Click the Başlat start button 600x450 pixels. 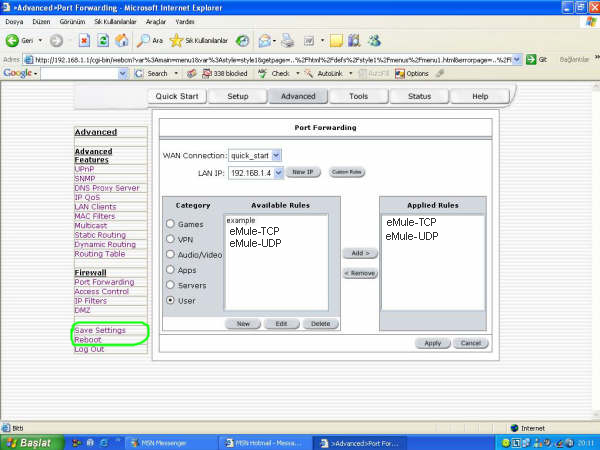[x=31, y=443]
